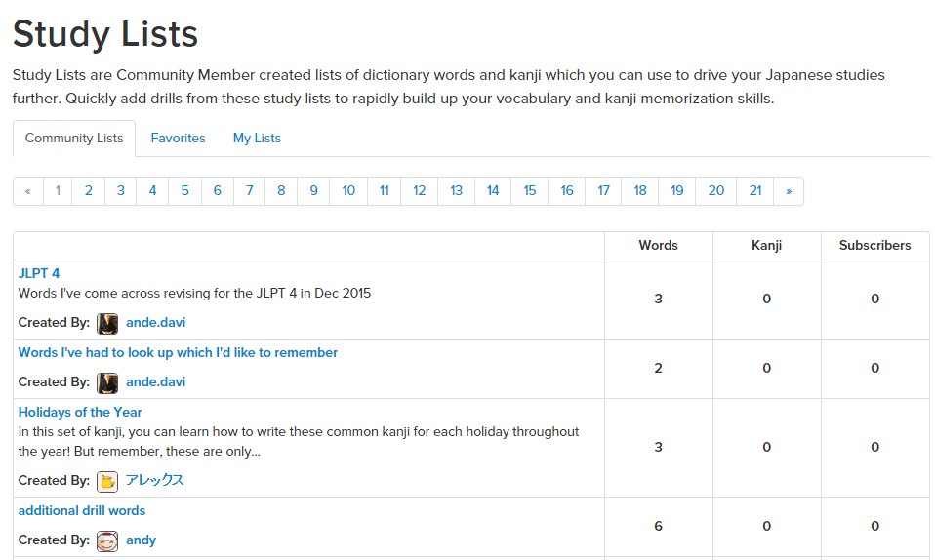Click words count 3 in Holidays row
This screenshot has height=560, width=935.
pos(659,447)
